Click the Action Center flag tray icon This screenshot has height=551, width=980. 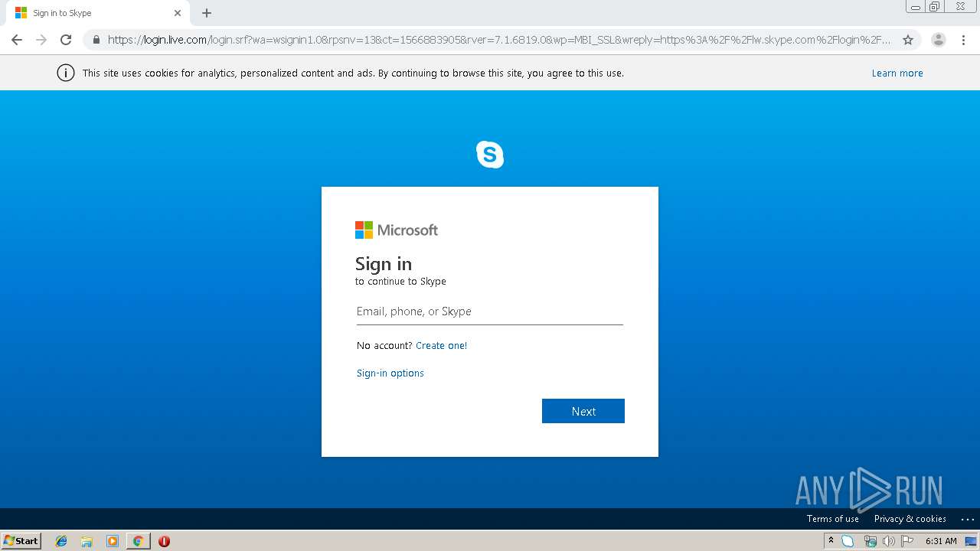(907, 541)
